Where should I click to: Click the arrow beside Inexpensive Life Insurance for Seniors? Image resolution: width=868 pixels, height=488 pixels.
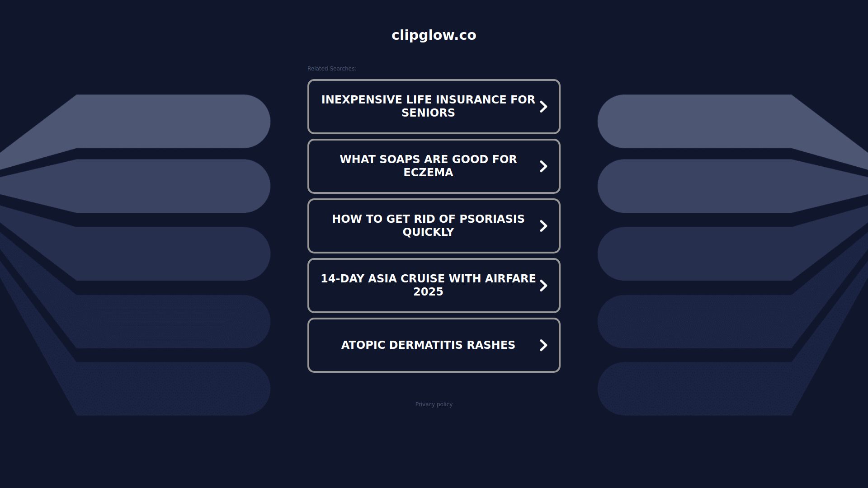(x=543, y=107)
